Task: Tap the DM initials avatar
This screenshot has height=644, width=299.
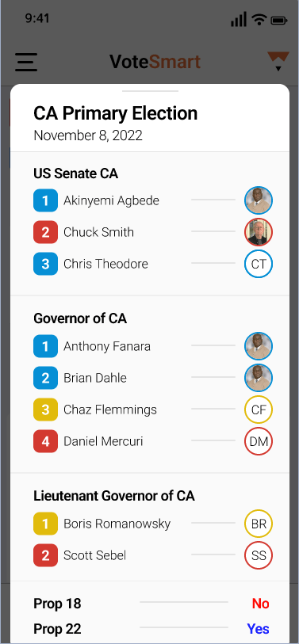Action: point(259,441)
